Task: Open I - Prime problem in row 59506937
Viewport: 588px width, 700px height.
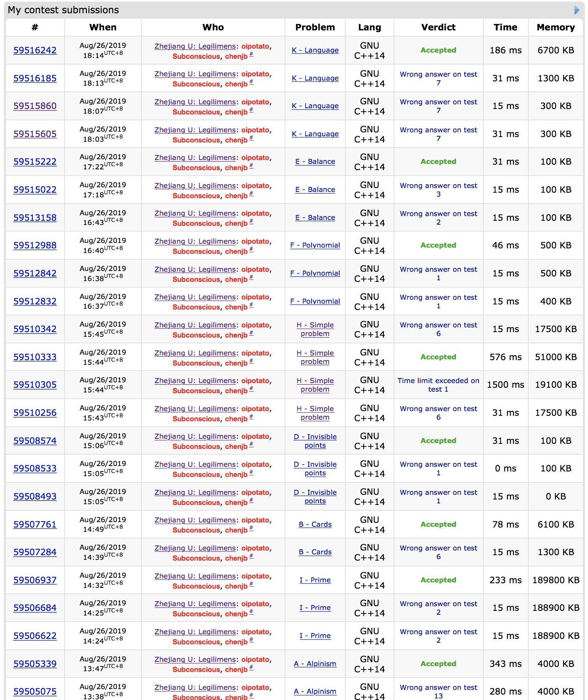Action: [315, 580]
